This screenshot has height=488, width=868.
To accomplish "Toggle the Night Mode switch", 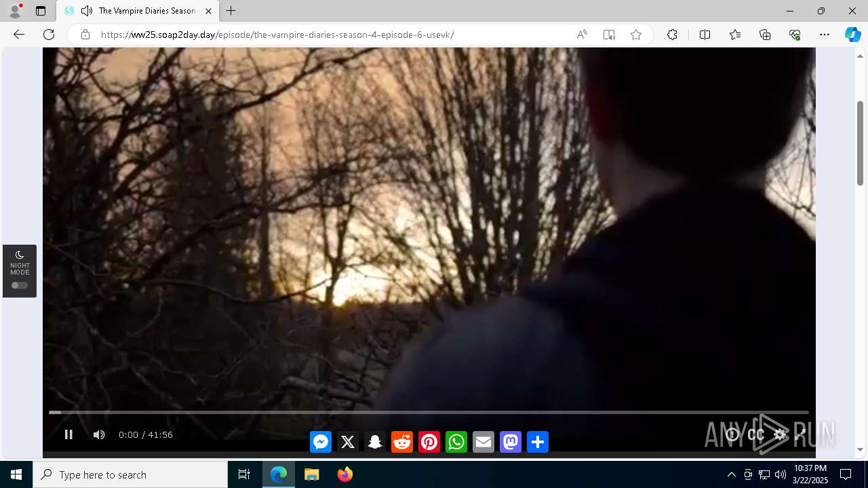I will 20,285.
